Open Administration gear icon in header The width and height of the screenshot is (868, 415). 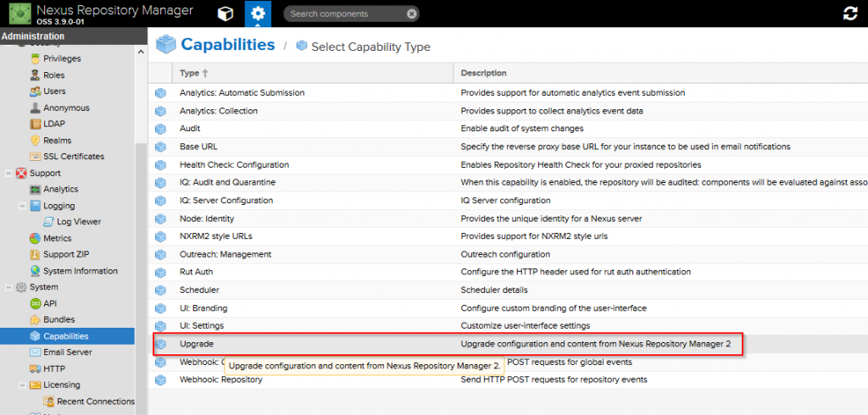[258, 14]
